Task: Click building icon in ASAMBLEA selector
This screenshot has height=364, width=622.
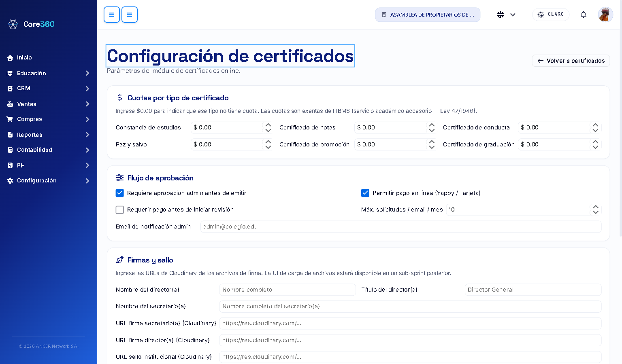Action: tap(384, 15)
